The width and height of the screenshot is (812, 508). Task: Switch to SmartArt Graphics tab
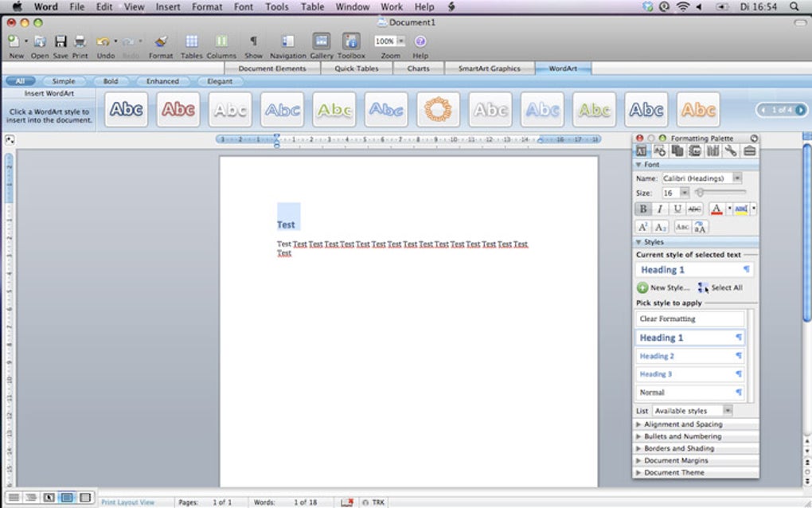tap(490, 68)
